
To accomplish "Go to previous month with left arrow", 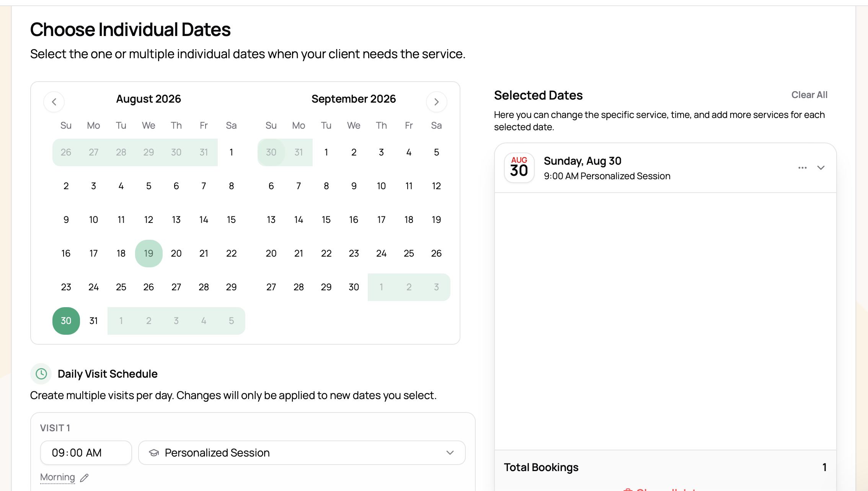I will point(54,102).
